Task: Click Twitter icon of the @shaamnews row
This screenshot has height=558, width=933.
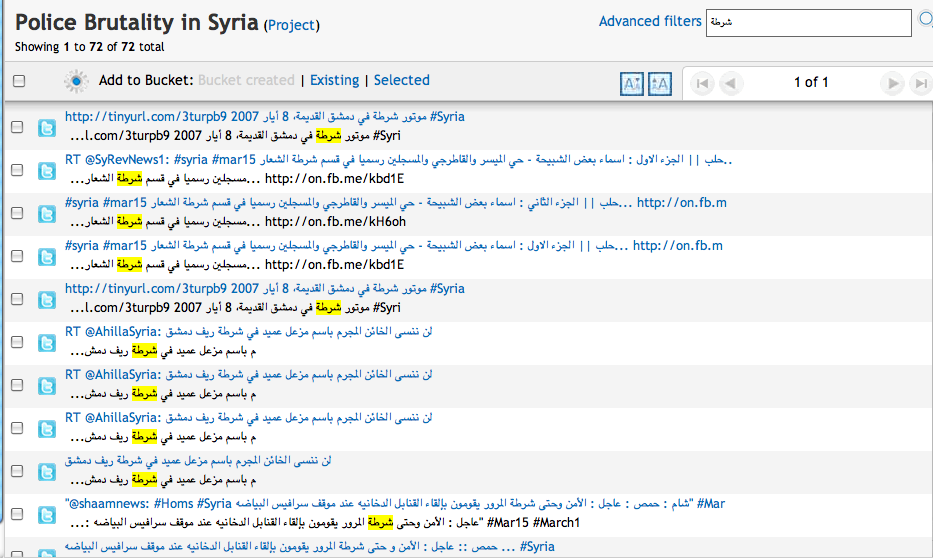Action: pos(47,515)
